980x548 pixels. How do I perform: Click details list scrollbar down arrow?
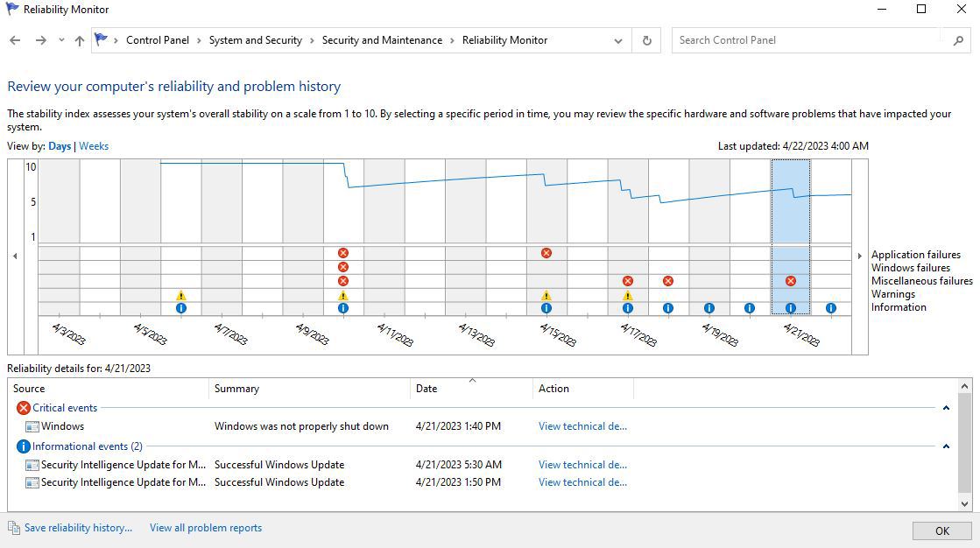point(964,503)
